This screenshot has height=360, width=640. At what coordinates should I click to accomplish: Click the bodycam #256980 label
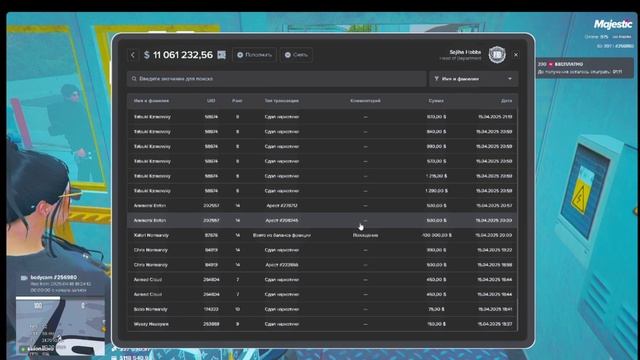tap(53, 277)
